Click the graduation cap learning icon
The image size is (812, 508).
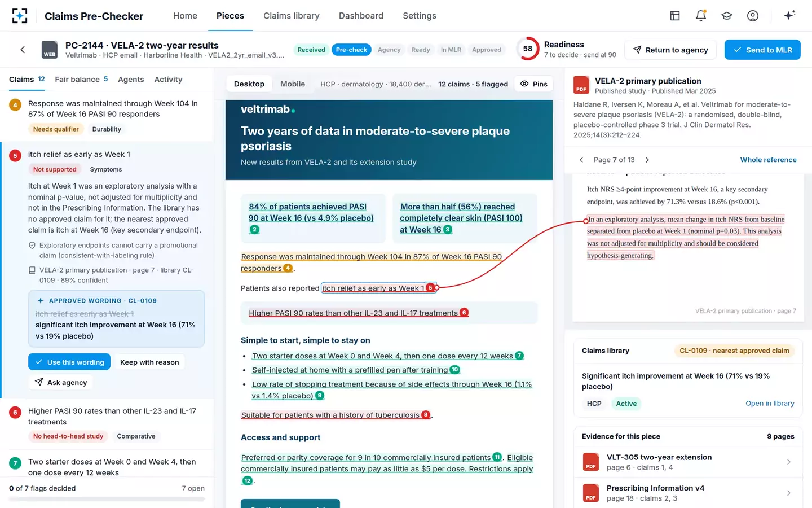[727, 16]
